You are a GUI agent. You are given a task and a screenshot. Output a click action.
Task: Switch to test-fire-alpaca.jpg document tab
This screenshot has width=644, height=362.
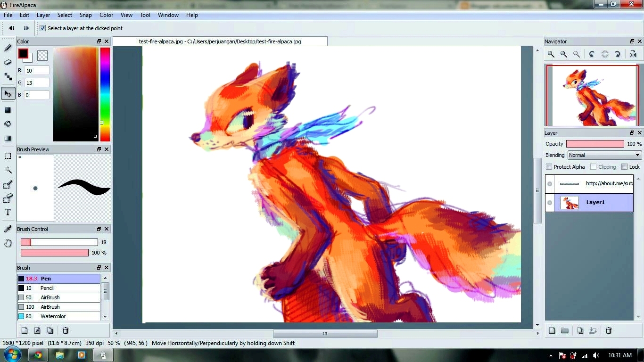[x=220, y=41]
